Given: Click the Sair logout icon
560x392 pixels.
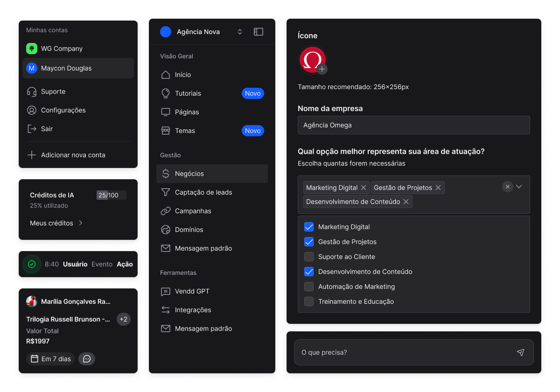Looking at the screenshot, I should click(x=32, y=129).
